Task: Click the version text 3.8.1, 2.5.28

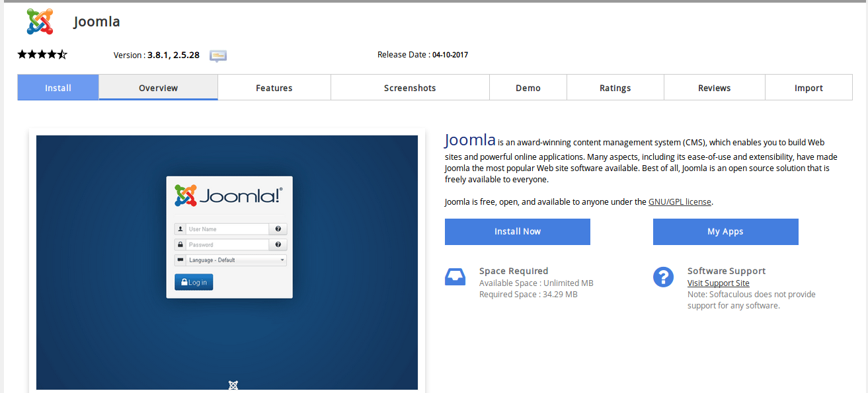Action: point(173,55)
